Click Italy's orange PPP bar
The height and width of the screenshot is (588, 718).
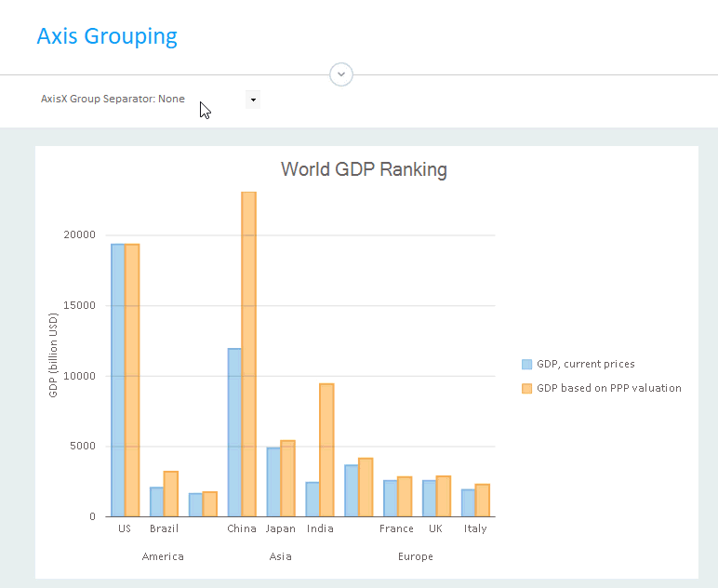pos(482,500)
